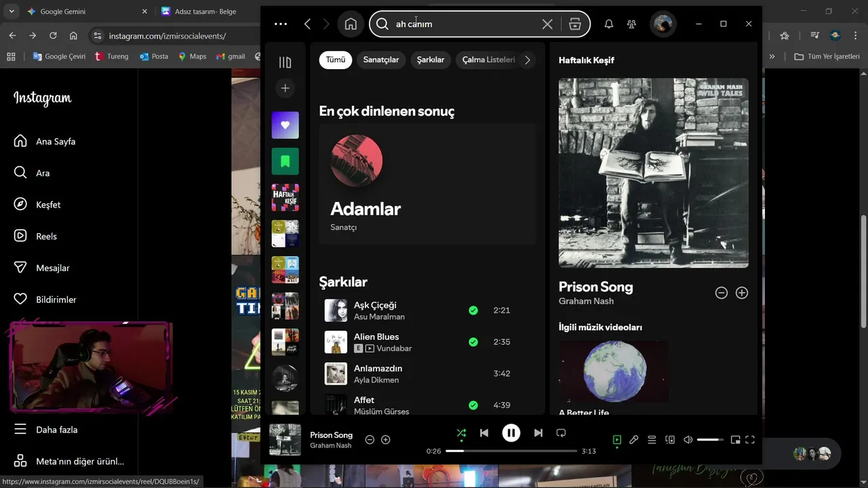Screen dimensions: 868x488
Task: Open the Adamlar artist top result
Action: (427, 184)
